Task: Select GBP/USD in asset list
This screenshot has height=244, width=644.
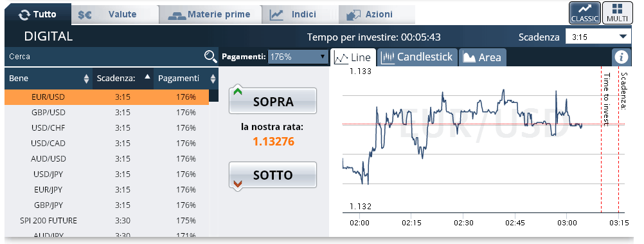Action: (107, 112)
